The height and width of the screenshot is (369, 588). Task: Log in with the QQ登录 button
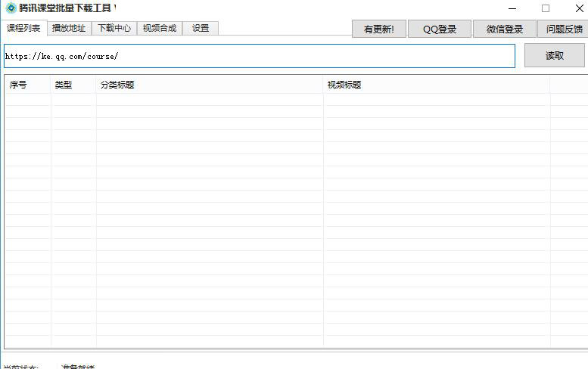click(440, 29)
